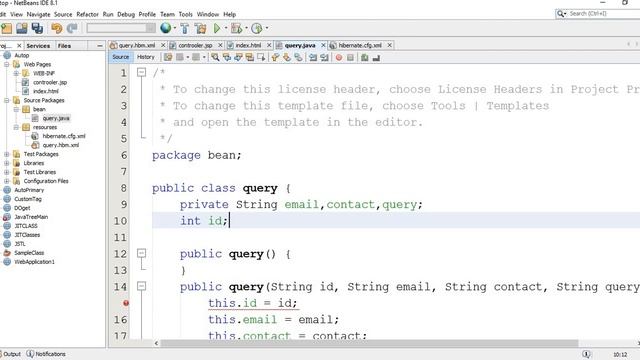Click Find Selection magnifier icon
The image size is (640, 360).
pos(215,58)
